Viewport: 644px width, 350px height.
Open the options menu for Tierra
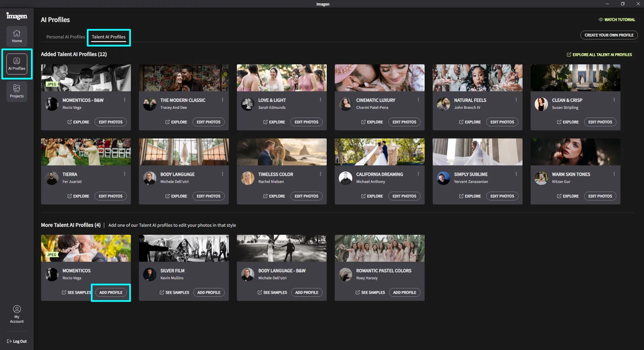[124, 174]
